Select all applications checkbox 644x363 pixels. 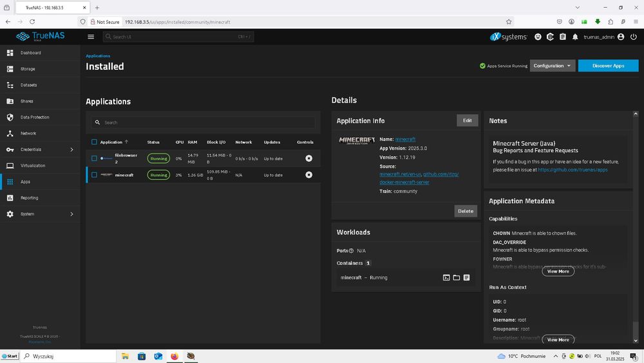click(94, 142)
